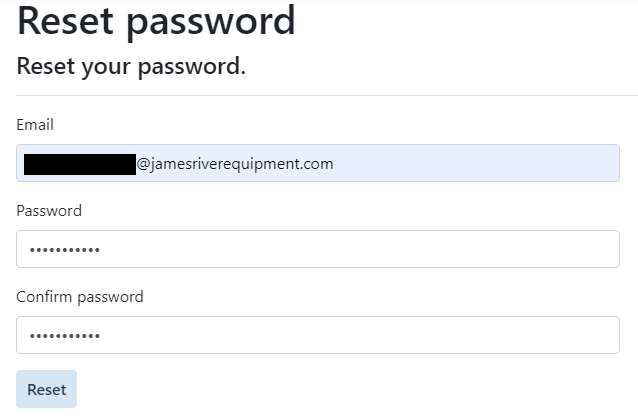Click the Email field label
Screen dimensions: 638x416
pos(35,125)
